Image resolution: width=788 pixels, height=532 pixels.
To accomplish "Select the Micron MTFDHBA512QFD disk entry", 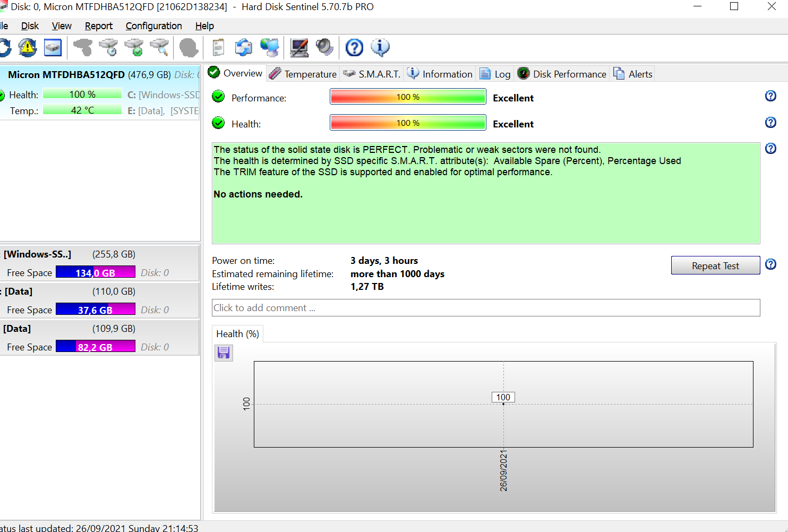I will coord(100,92).
